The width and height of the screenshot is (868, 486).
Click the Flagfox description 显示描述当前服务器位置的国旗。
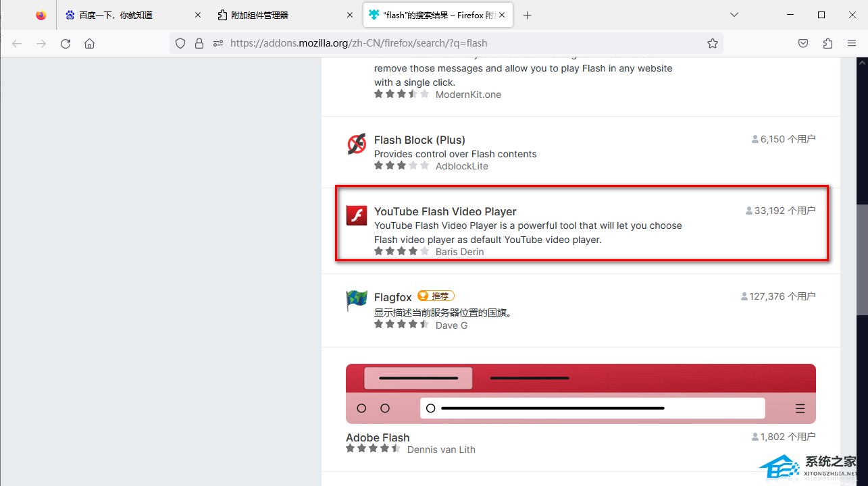click(444, 313)
